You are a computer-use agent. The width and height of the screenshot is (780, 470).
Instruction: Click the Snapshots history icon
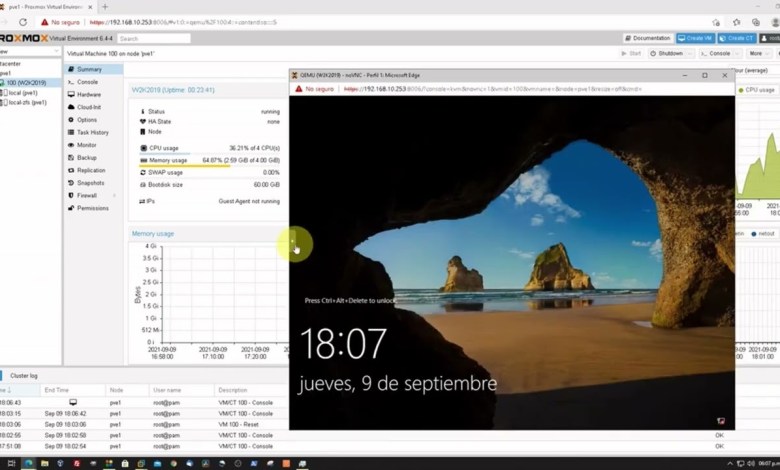click(71, 183)
